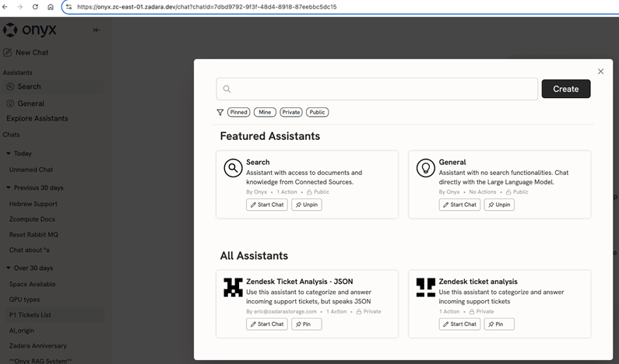This screenshot has width=619, height=364.
Task: Click the Search assistant magnifier avatar
Action: pos(233,168)
